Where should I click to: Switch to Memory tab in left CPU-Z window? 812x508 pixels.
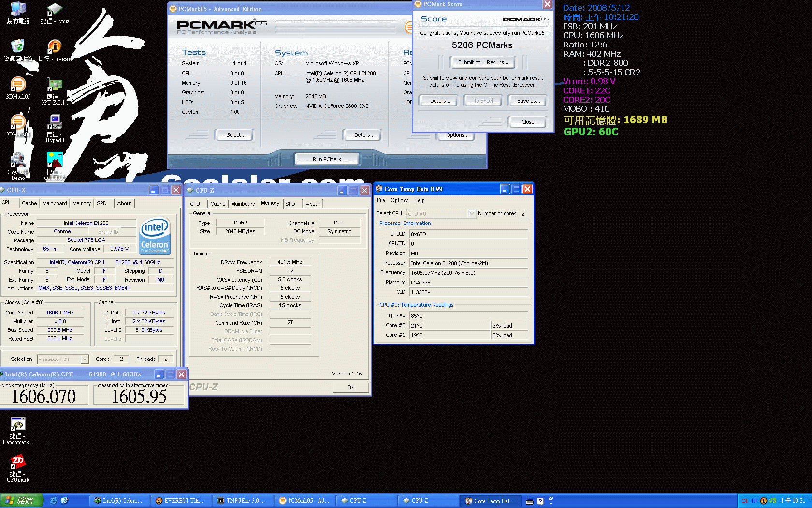pos(82,203)
